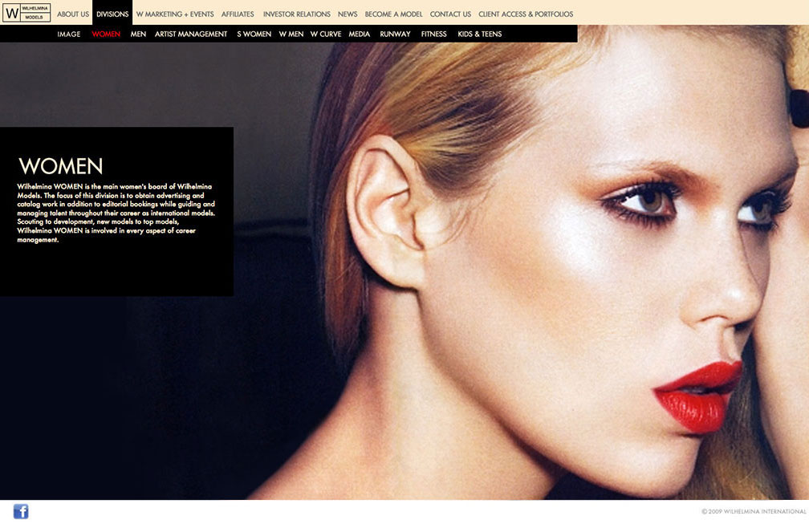
Task: Open the About Us menu
Action: point(73,14)
